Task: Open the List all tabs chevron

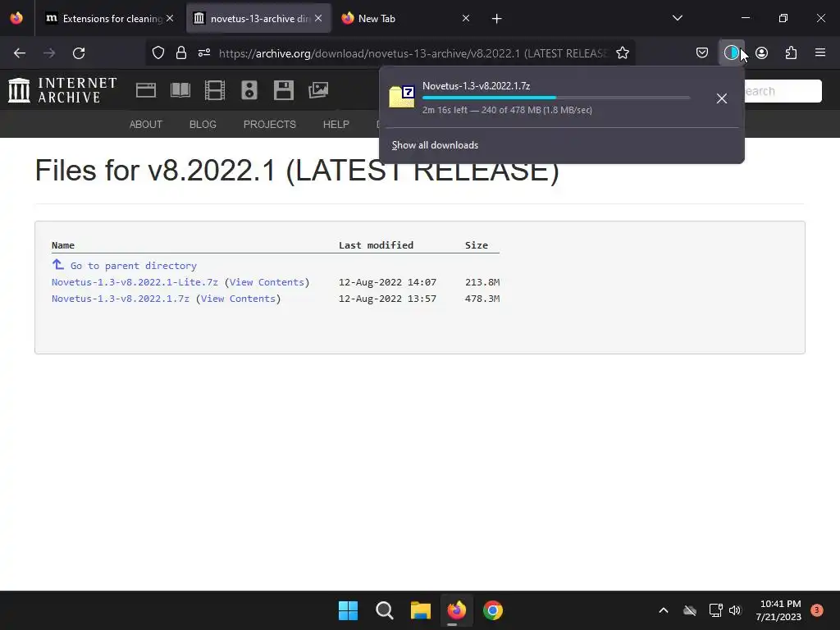Action: point(677,18)
